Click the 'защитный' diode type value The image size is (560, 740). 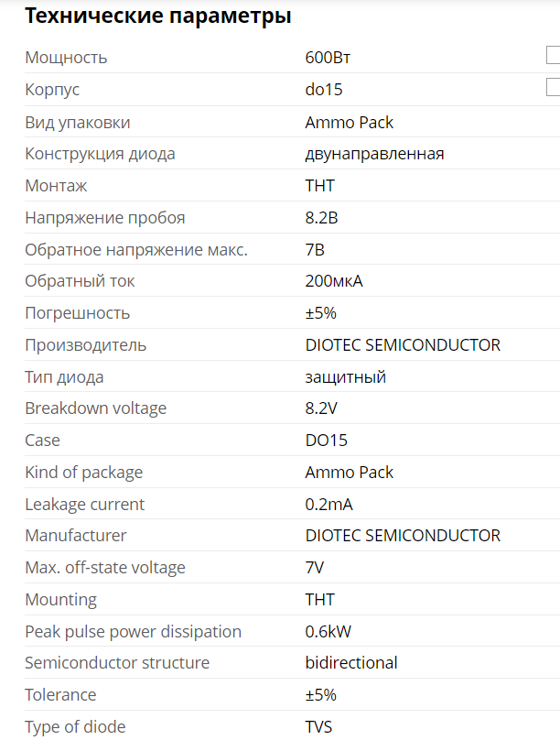coord(345,376)
